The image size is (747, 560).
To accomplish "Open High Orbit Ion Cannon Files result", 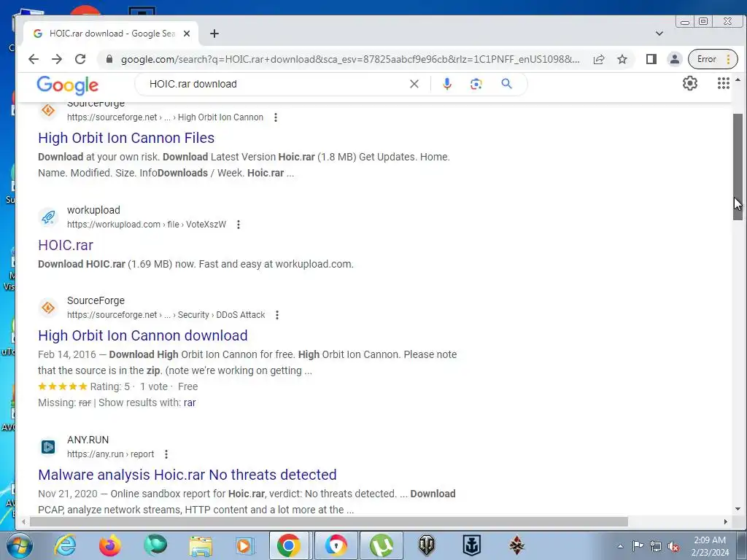I will tap(126, 138).
